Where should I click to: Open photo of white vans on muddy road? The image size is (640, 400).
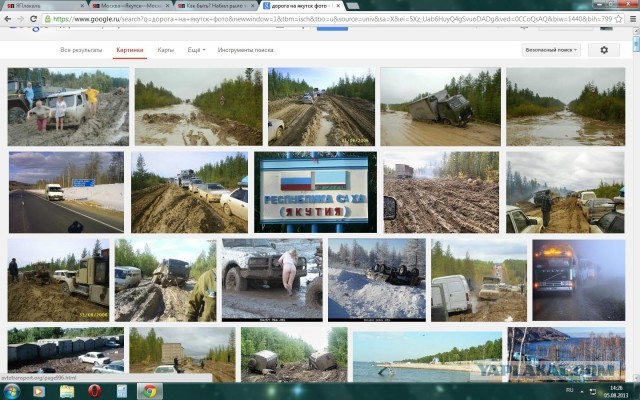479,280
